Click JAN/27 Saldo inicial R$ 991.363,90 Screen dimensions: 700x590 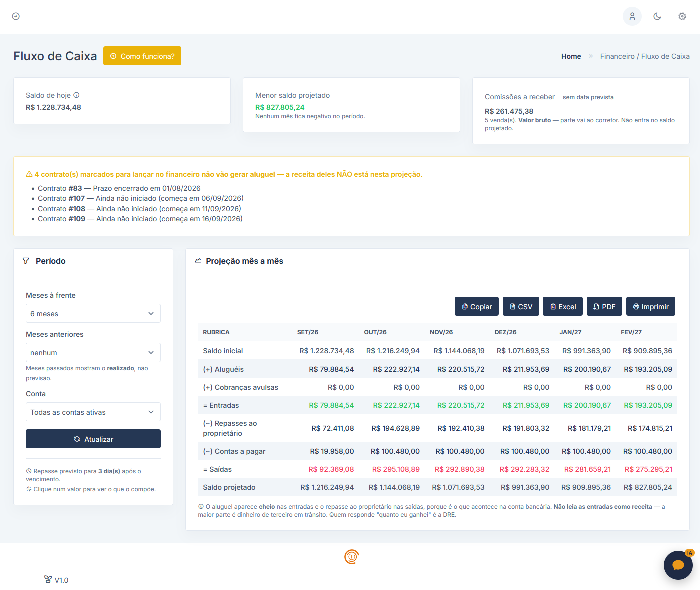tap(586, 351)
